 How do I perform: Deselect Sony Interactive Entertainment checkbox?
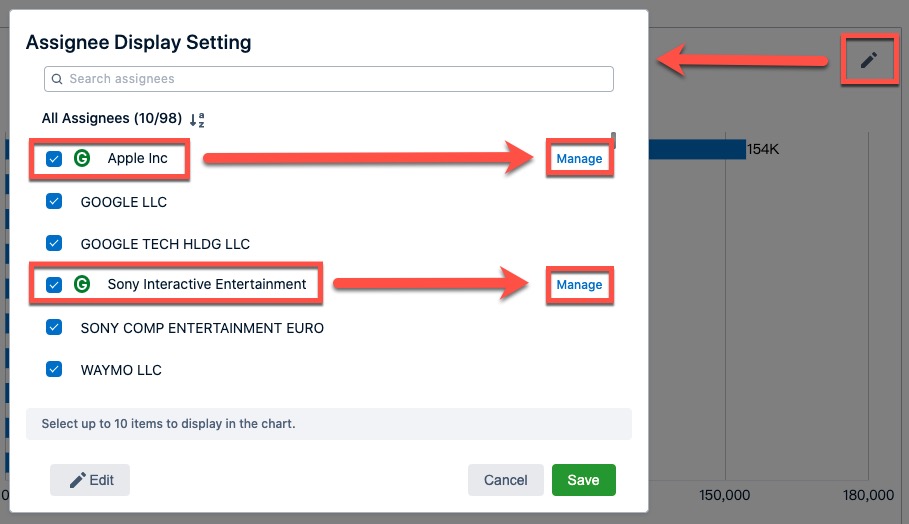(x=55, y=285)
